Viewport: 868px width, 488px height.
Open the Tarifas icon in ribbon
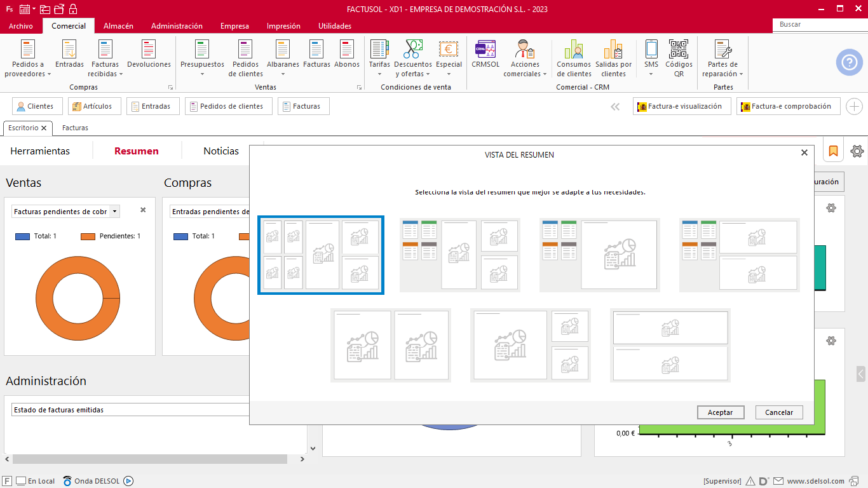click(379, 50)
